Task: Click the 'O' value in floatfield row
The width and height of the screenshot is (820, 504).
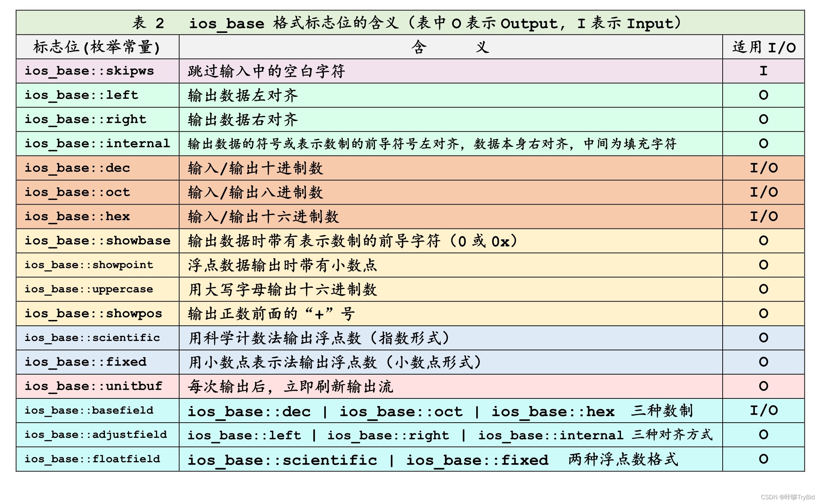Action: pyautogui.click(x=764, y=459)
